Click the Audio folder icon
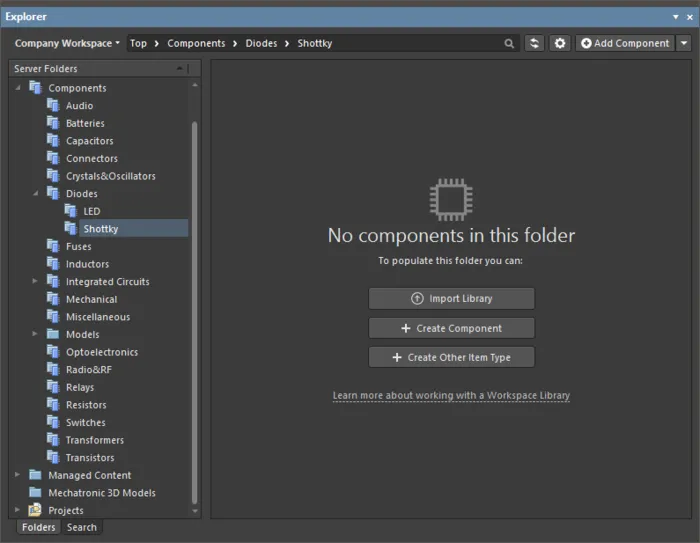Viewport: 700px width, 543px height. (53, 105)
